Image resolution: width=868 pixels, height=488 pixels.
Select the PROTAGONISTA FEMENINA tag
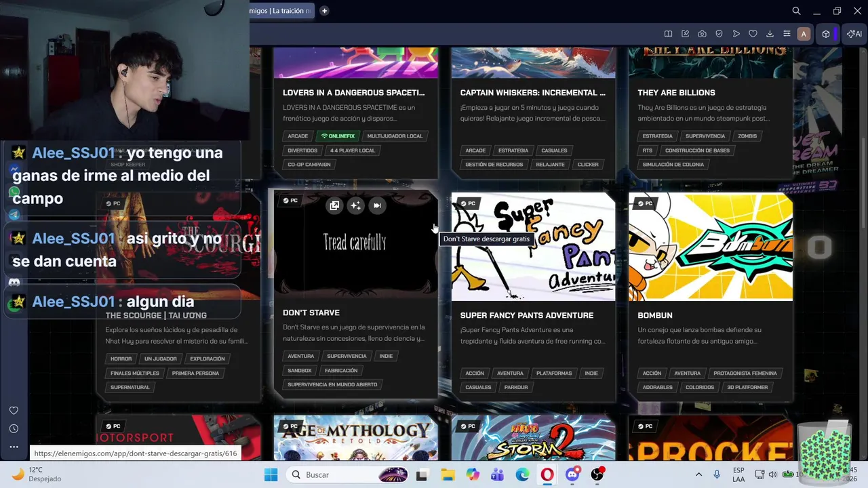coord(745,373)
